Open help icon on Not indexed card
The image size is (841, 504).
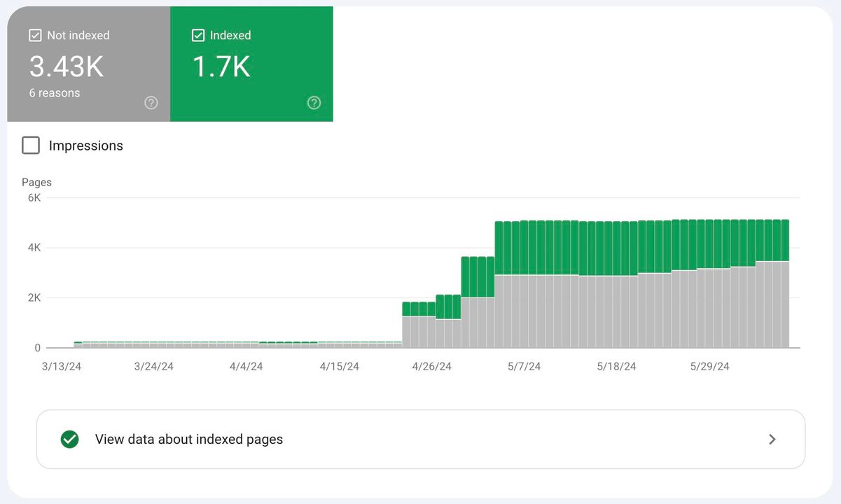(x=151, y=103)
